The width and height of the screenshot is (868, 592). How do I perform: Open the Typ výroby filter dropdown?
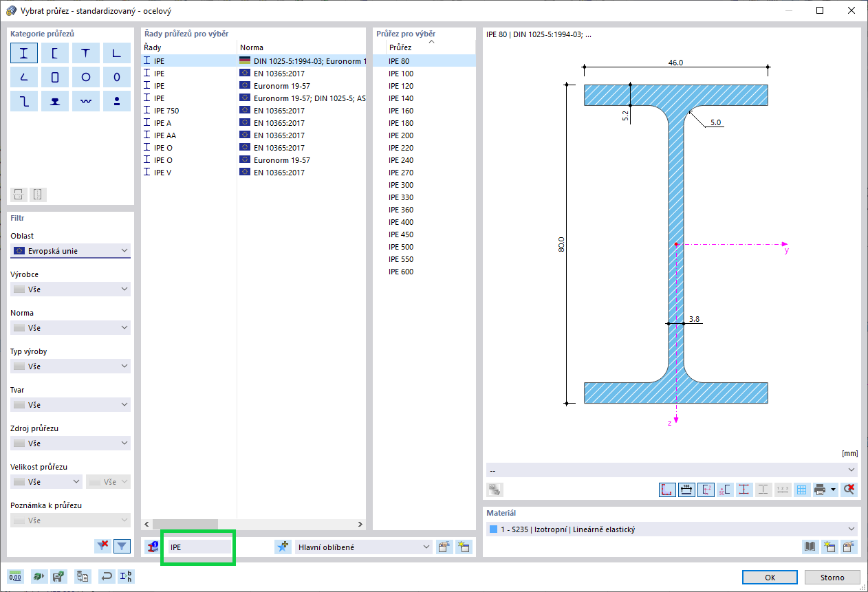[70, 366]
